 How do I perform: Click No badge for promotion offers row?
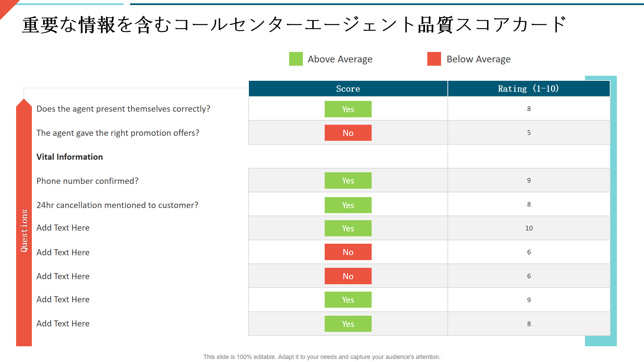tap(348, 133)
